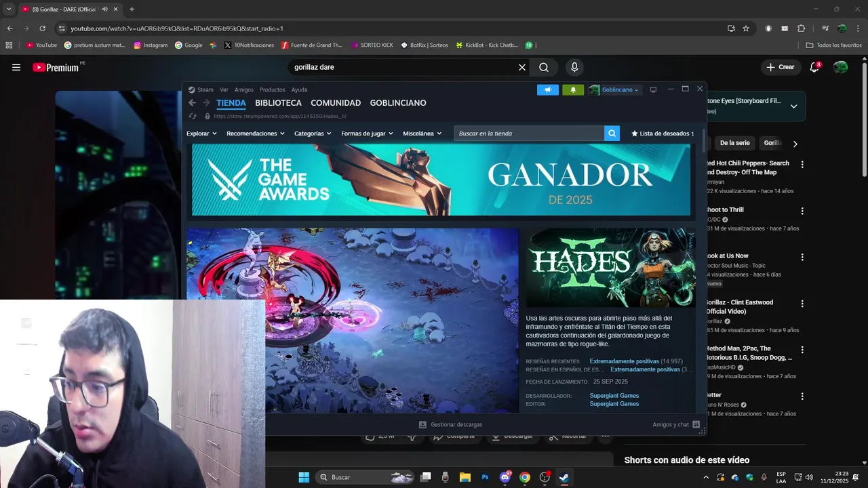Reload the Chrome page
The width and height of the screenshot is (868, 488).
42,28
